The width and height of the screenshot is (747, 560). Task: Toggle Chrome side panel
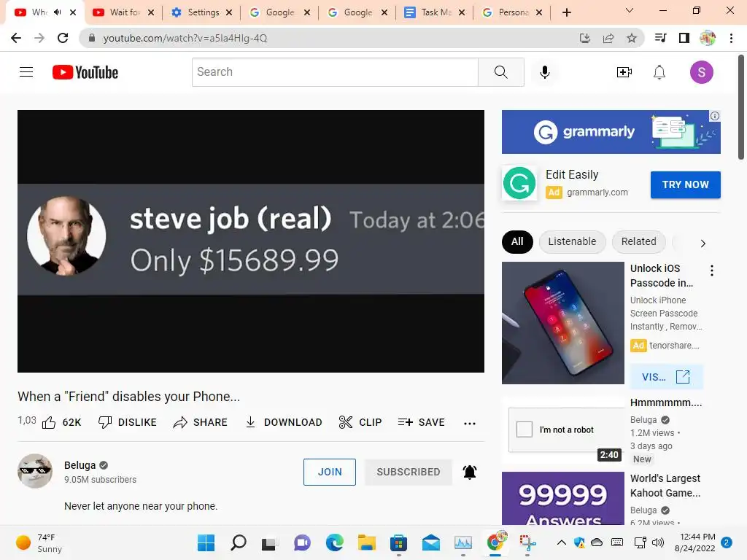pos(684,38)
